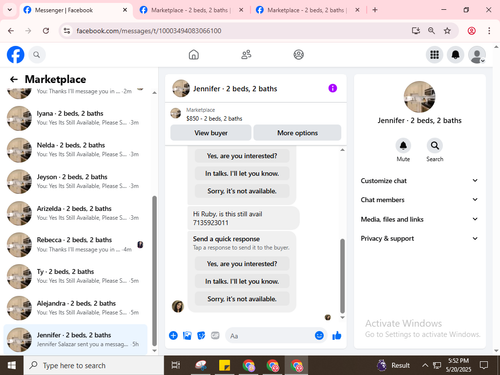The image size is (500, 375).
Task: Click the Windows taskbar search box
Action: [x=94, y=365]
